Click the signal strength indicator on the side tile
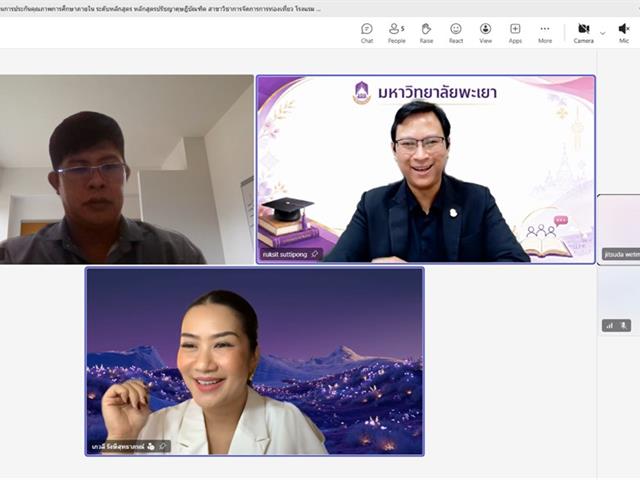The width and height of the screenshot is (640, 480). 609,325
